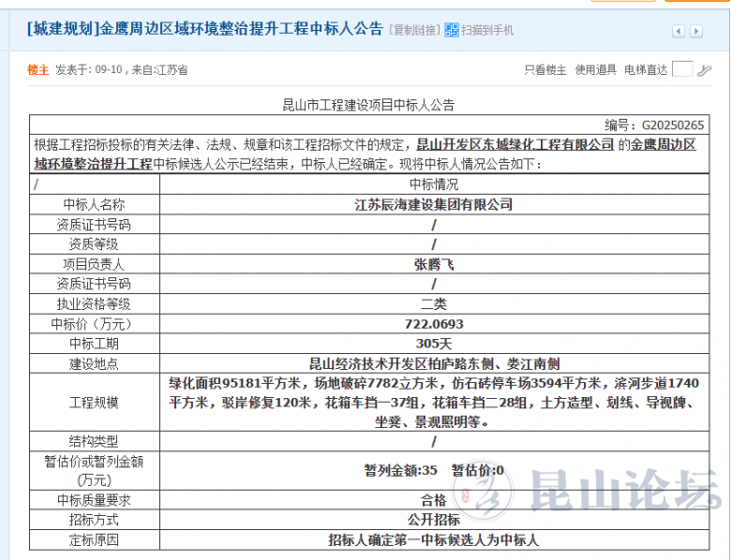Select 只看楼主 to filter posts
The width and height of the screenshot is (731, 560).
[x=545, y=69]
